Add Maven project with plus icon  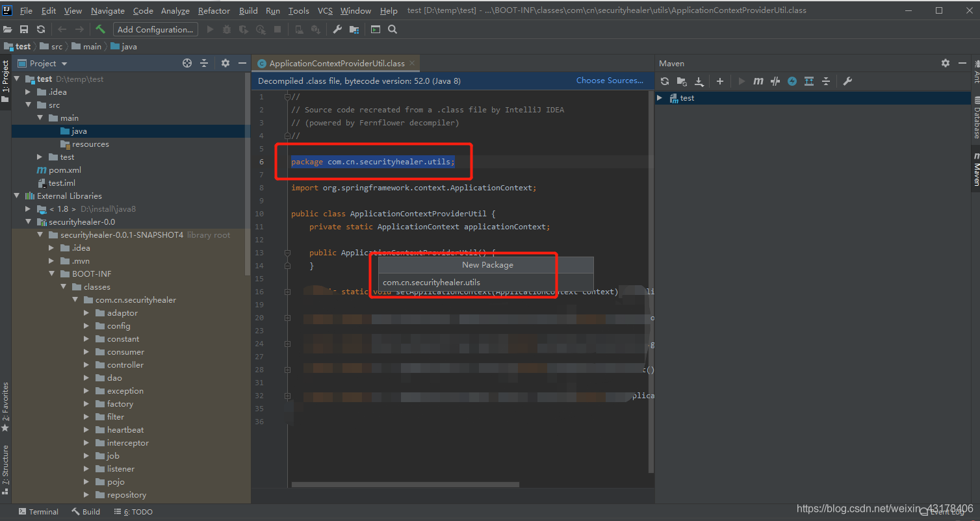click(x=720, y=81)
